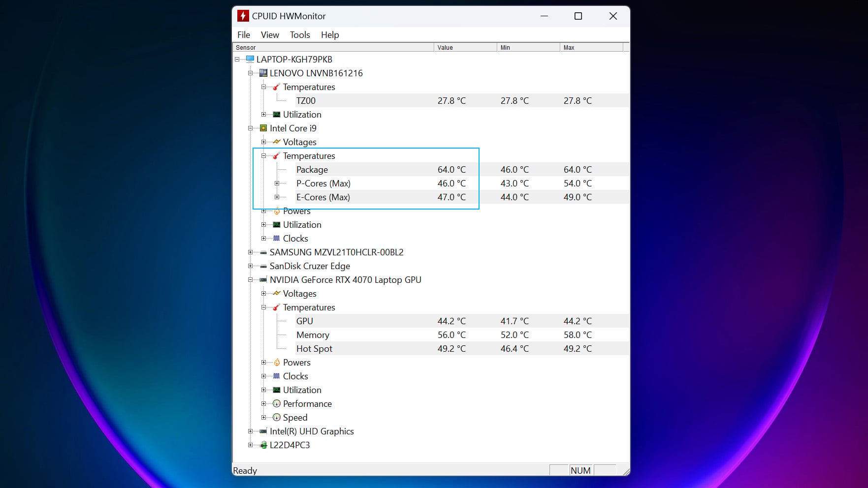The width and height of the screenshot is (868, 488).
Task: Expand Utilization under LENOVO LNVNB161216
Action: click(x=263, y=114)
